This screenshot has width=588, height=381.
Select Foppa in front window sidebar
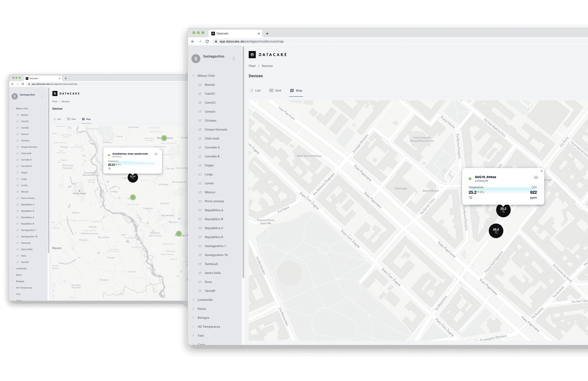pos(209,165)
